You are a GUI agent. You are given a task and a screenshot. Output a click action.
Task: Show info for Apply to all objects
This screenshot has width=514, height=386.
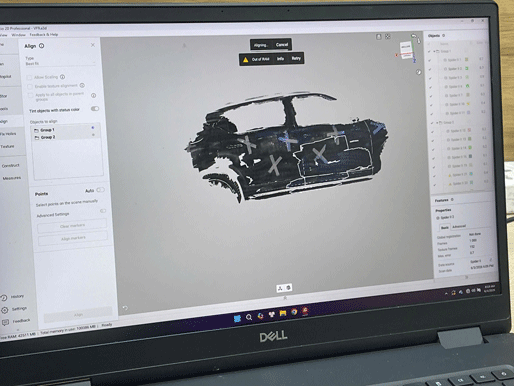(x=94, y=95)
